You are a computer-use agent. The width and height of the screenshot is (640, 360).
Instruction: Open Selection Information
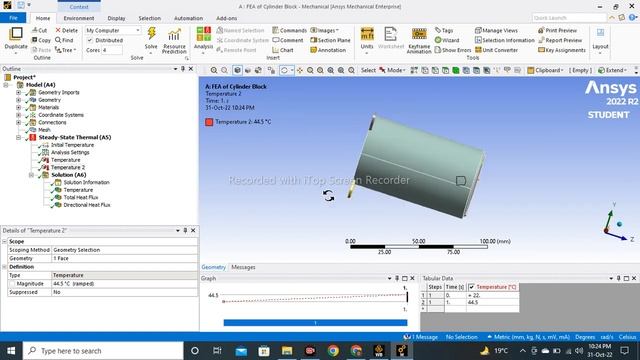[x=504, y=40]
